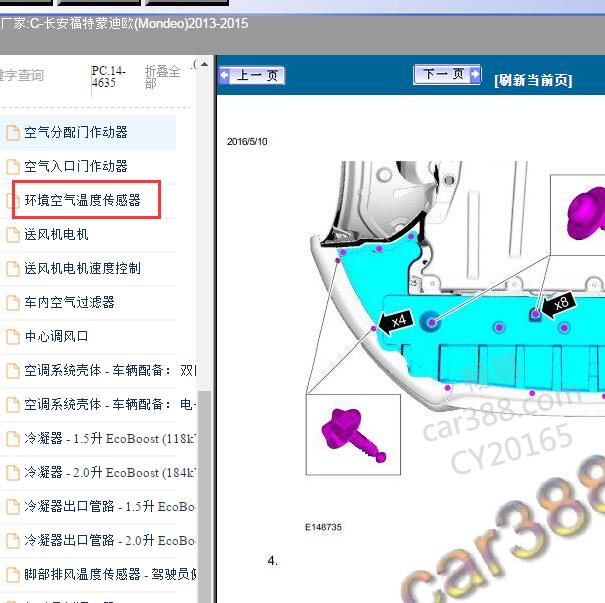Viewport: 605px width, 603px height.
Task: Click document icon beside 送风机电机
Action: (x=13, y=235)
